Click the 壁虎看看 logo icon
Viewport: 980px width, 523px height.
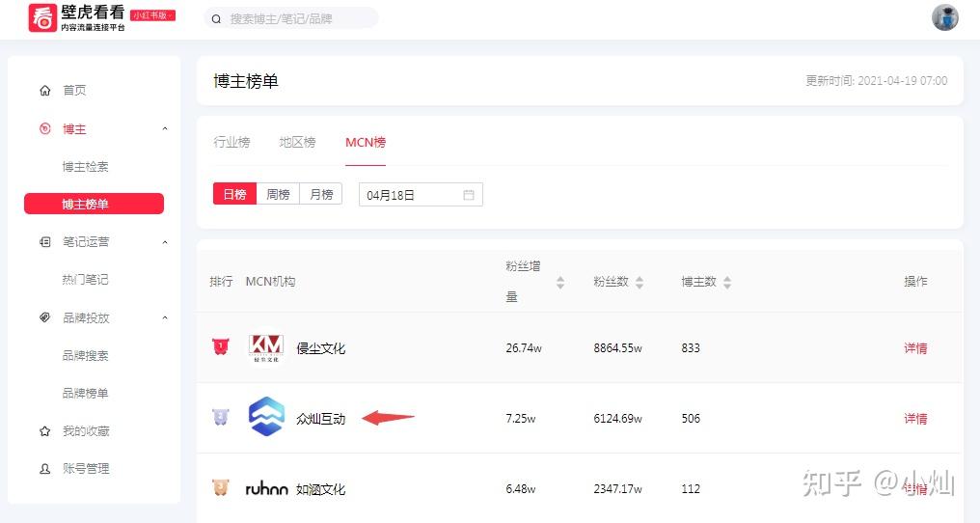pos(41,17)
